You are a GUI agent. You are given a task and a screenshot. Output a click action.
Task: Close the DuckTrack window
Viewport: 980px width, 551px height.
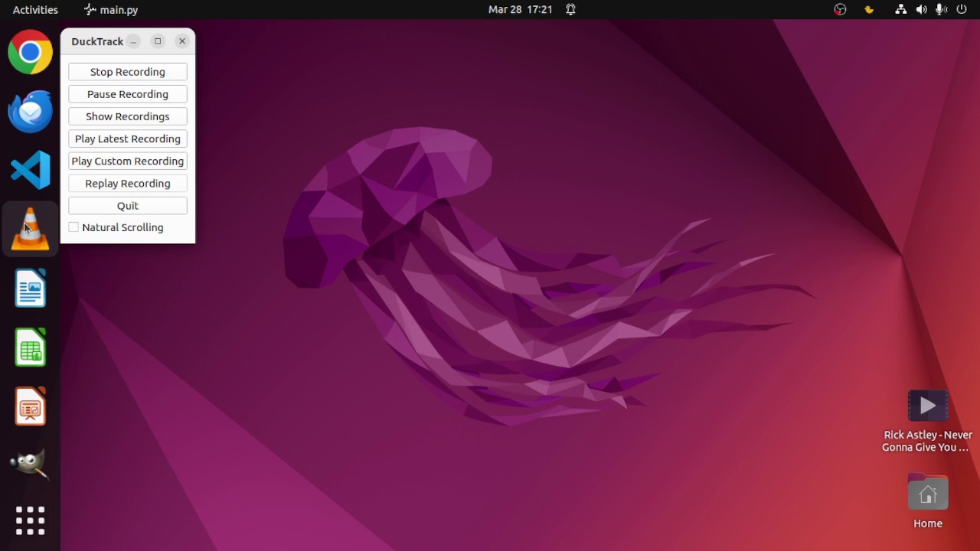click(182, 41)
